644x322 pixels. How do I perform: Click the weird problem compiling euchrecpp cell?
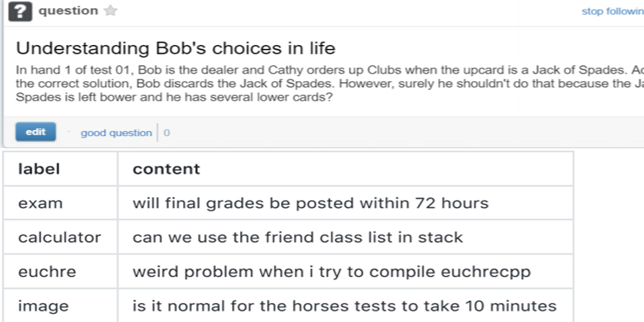(x=331, y=272)
